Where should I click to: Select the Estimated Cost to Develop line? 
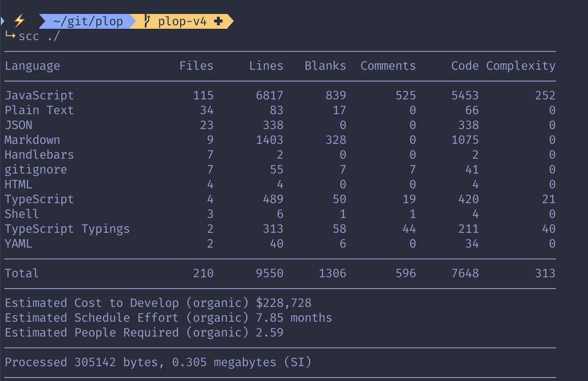click(157, 303)
